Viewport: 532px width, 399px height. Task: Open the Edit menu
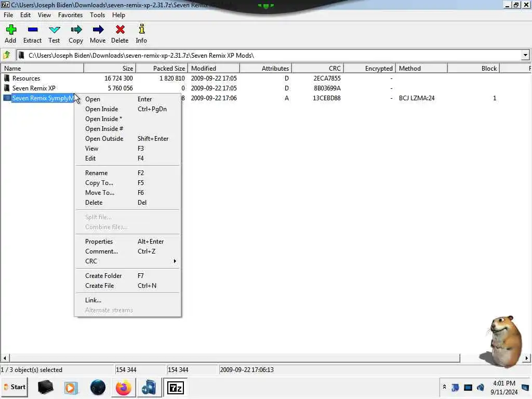pos(25,15)
